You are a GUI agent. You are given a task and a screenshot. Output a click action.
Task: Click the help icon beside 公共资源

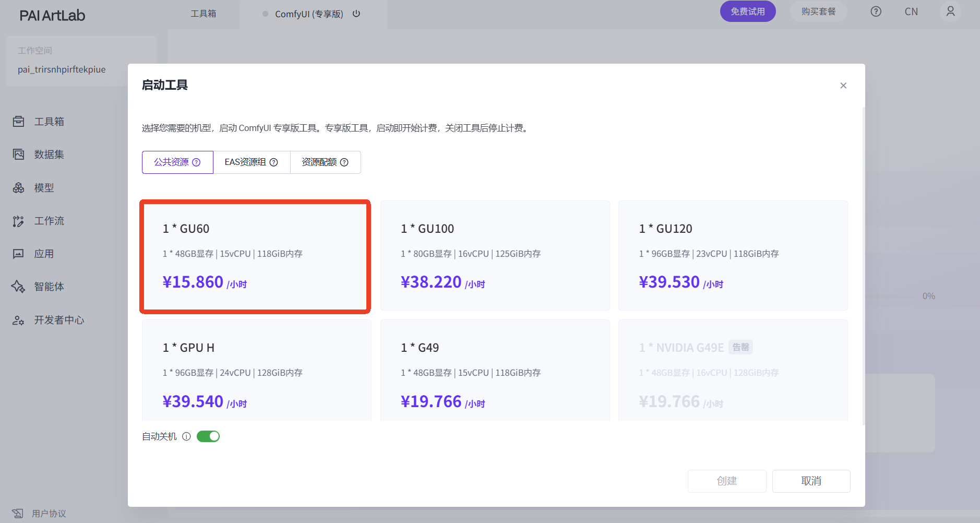click(x=196, y=162)
